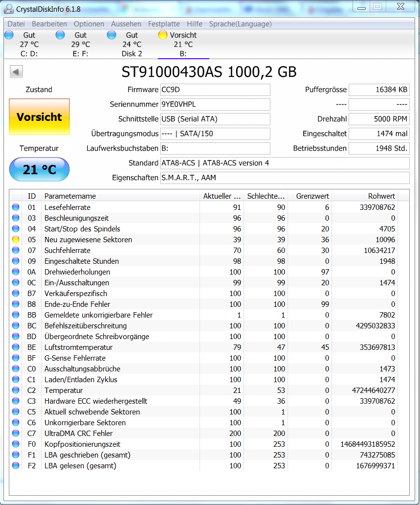Click yellow dot for Neu zugewiesene Sektoren
420x505 pixels.
[x=16, y=240]
